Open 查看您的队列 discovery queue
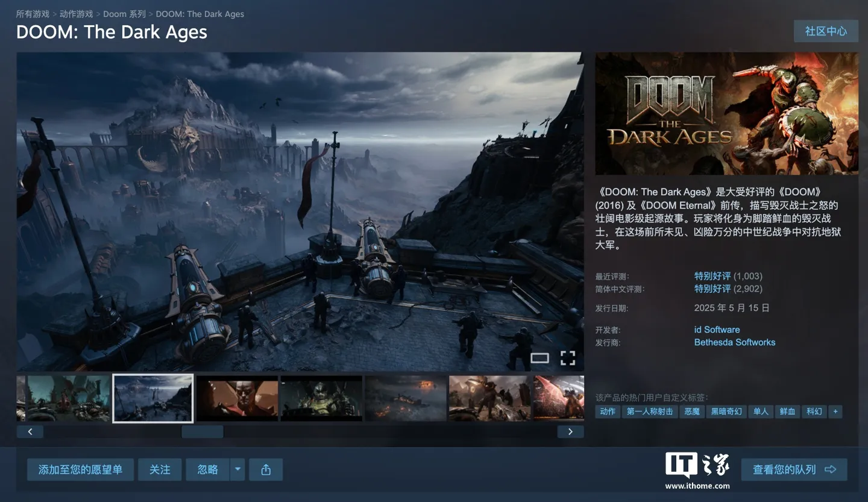 pyautogui.click(x=794, y=469)
